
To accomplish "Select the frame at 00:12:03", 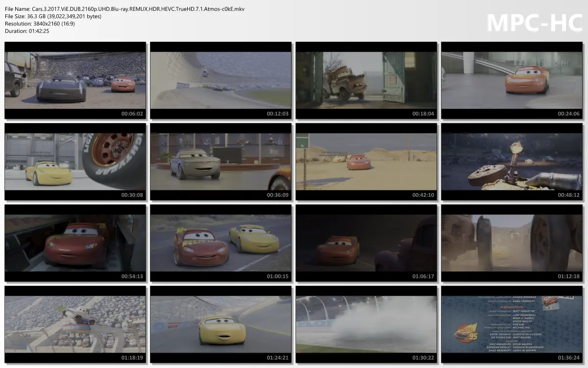I will click(x=220, y=80).
